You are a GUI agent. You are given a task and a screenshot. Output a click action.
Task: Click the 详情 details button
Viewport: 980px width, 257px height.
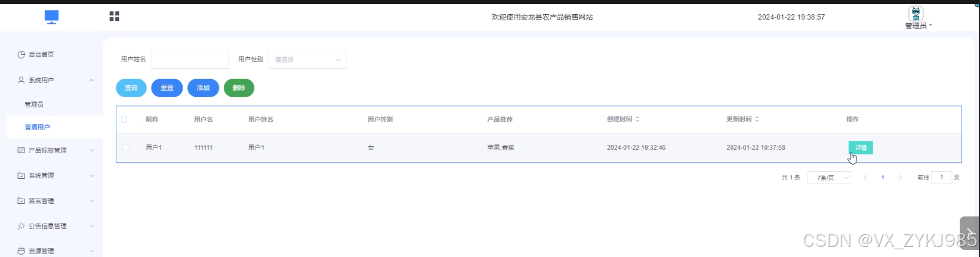pos(861,147)
